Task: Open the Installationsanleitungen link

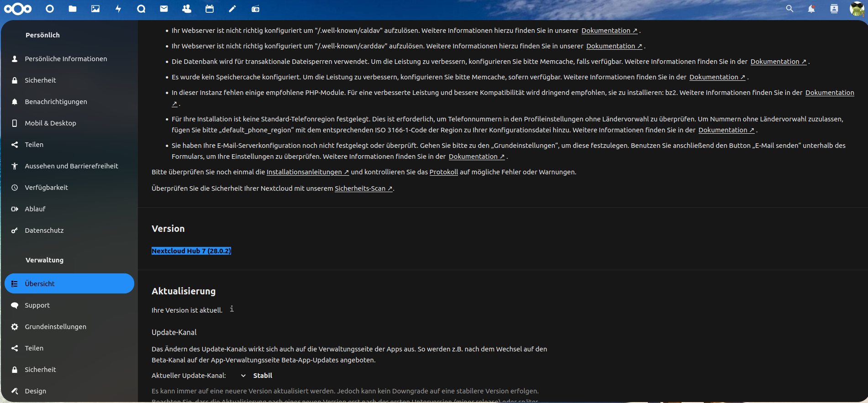Action: (x=308, y=172)
